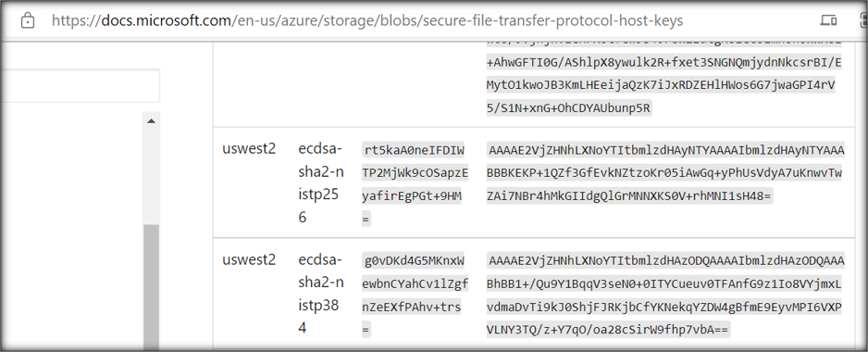Click the rt5kaA0neIFDIW fingerprint code
Image resolution: width=868 pixels, height=352 pixels.
(415, 184)
